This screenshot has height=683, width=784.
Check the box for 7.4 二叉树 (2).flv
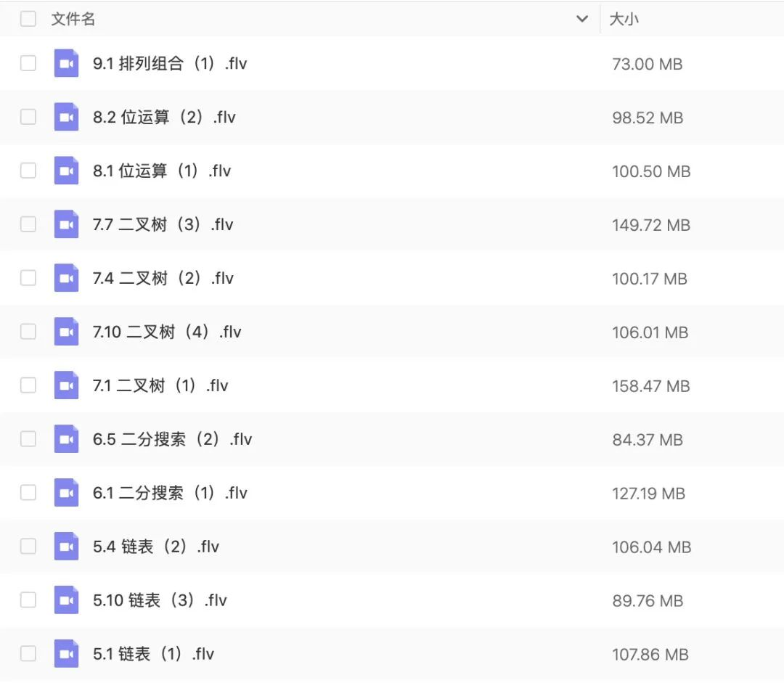(28, 277)
